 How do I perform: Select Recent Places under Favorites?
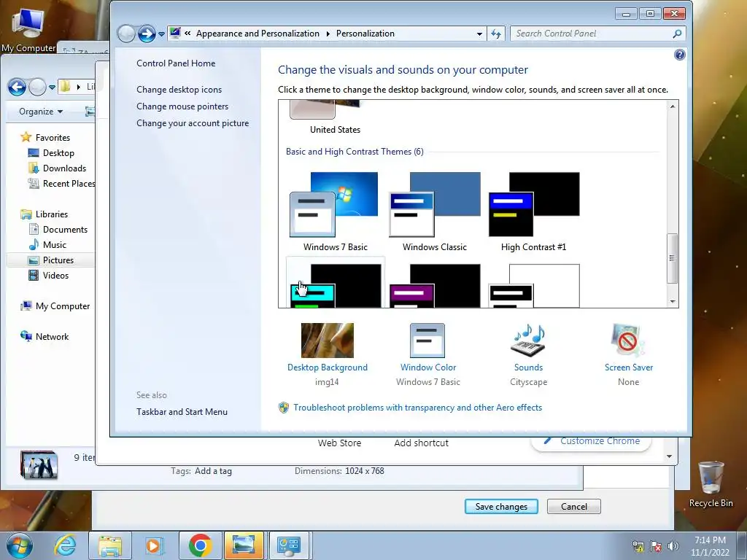[62, 183]
